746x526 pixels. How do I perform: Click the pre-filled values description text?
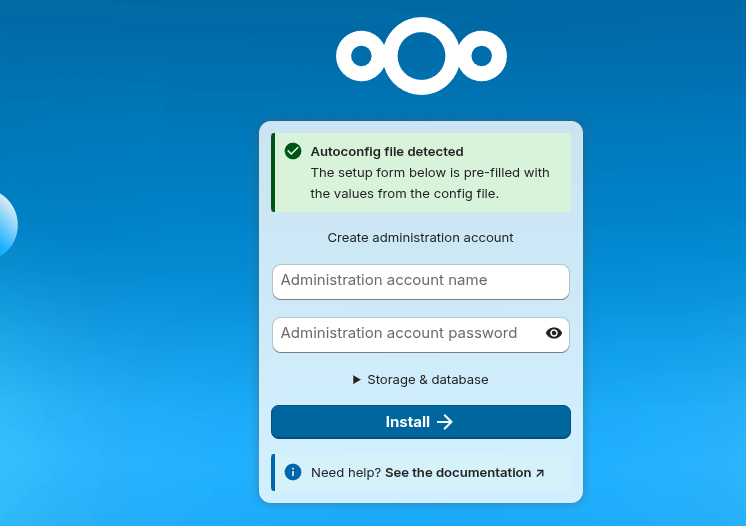(430, 183)
